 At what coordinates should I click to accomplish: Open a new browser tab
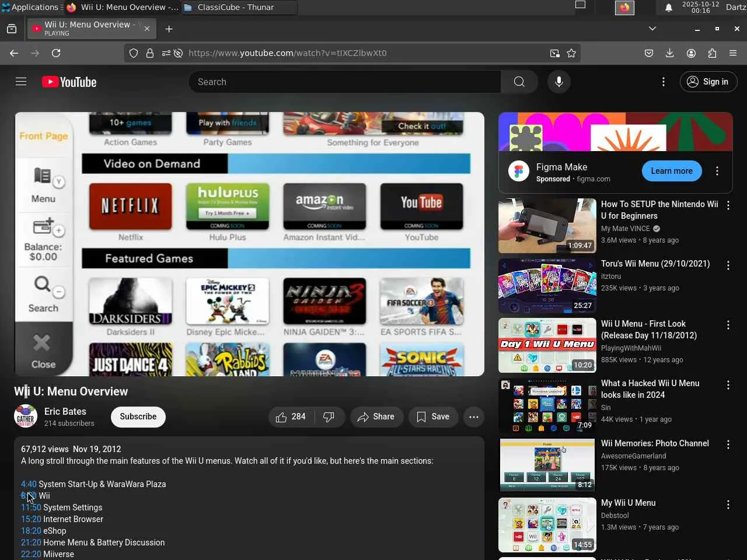[x=169, y=29]
